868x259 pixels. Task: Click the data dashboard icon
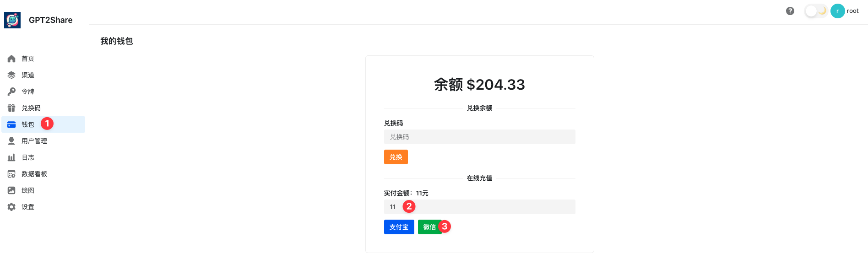tap(11, 174)
